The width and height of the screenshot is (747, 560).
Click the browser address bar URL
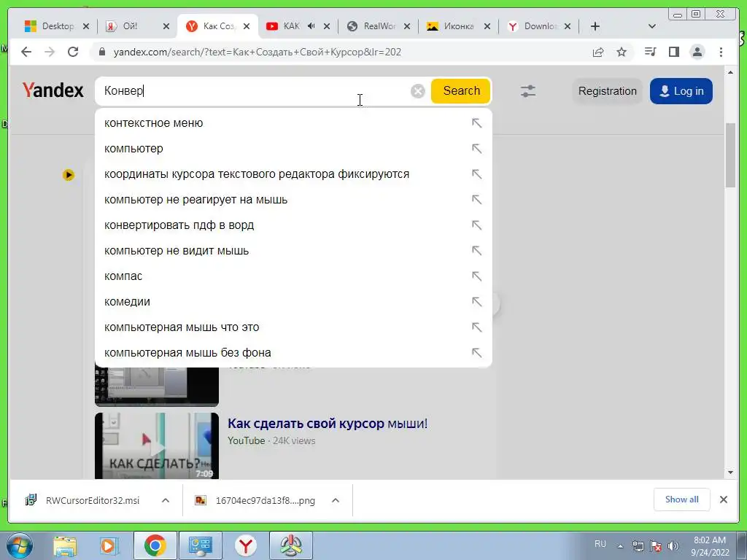(x=258, y=52)
